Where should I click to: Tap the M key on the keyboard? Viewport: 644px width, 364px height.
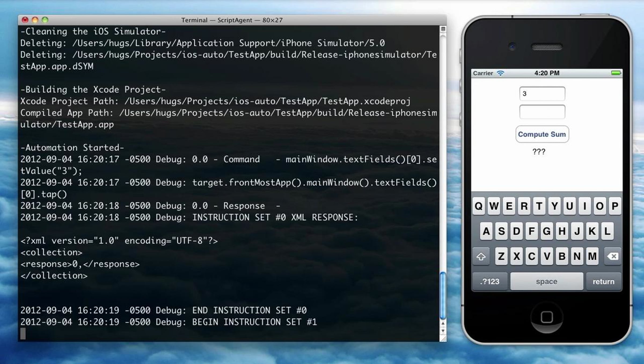click(x=592, y=256)
